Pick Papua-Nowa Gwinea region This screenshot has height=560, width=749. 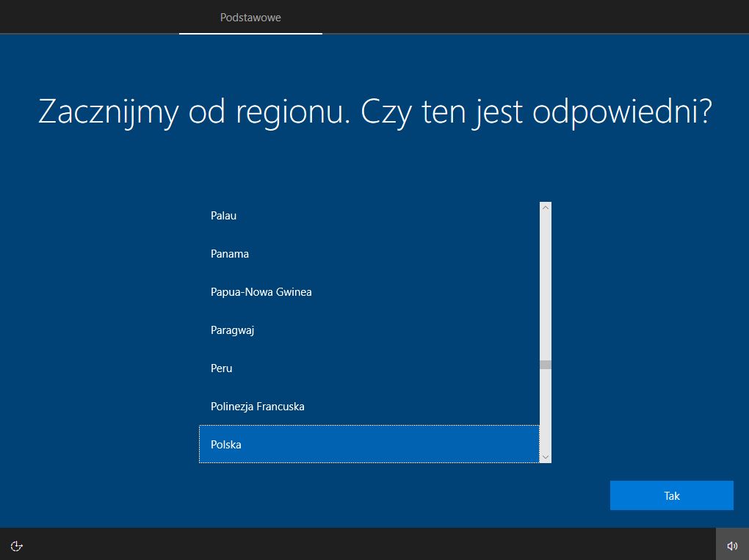[x=369, y=291]
